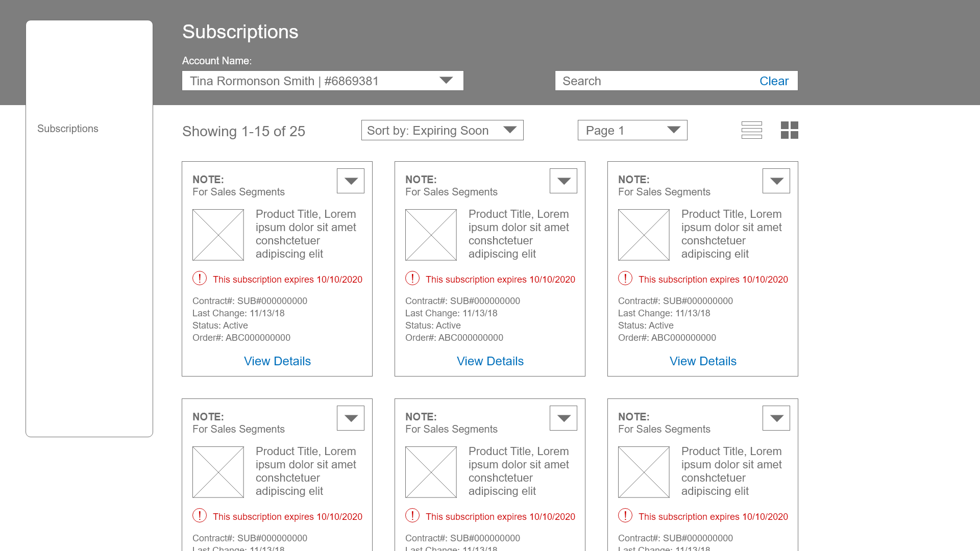Click the expiry warning icon on first card
The width and height of the screenshot is (980, 551).
pyautogui.click(x=200, y=278)
